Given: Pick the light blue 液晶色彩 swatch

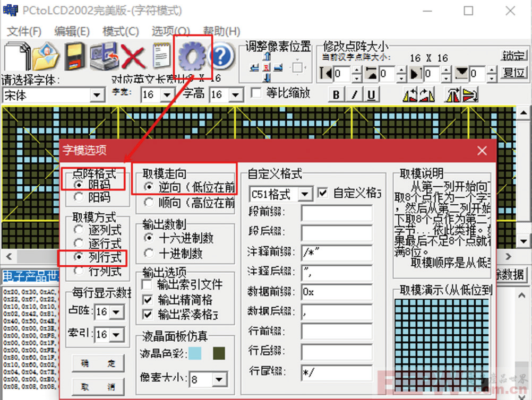Looking at the screenshot, I should click(195, 353).
